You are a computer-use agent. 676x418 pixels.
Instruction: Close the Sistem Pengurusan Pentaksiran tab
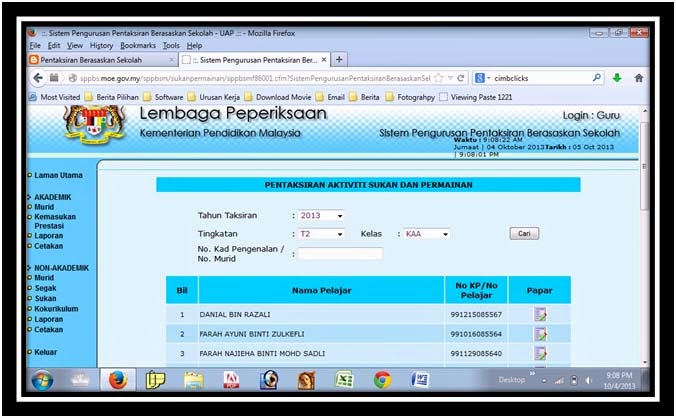pyautogui.click(x=324, y=60)
